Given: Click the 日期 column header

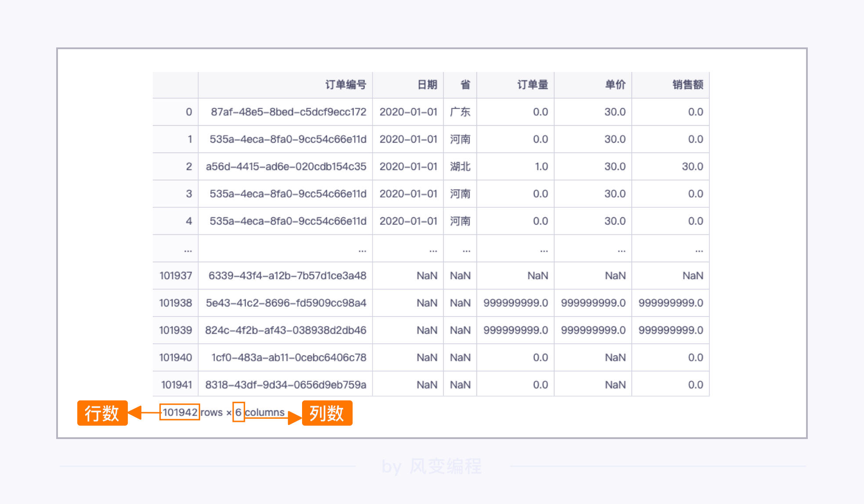Looking at the screenshot, I should [427, 85].
